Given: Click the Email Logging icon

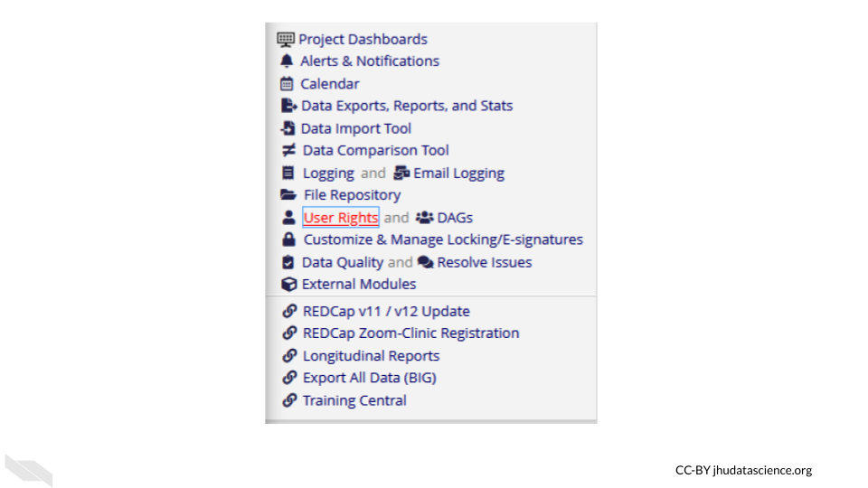Looking at the screenshot, I should 401,173.
